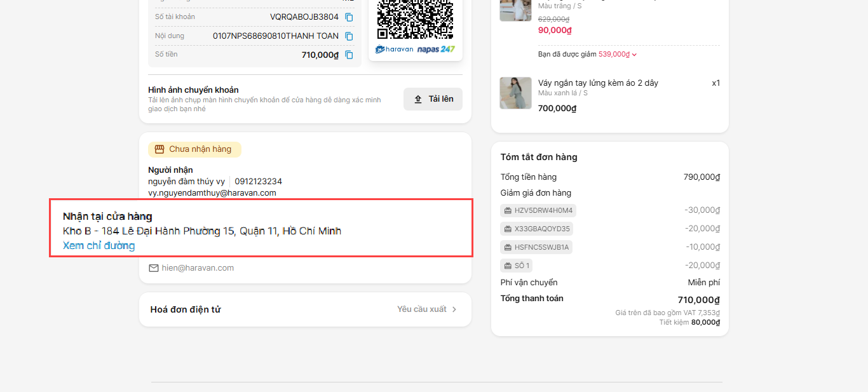Click the upload arrow icon in Tải lên

click(418, 99)
